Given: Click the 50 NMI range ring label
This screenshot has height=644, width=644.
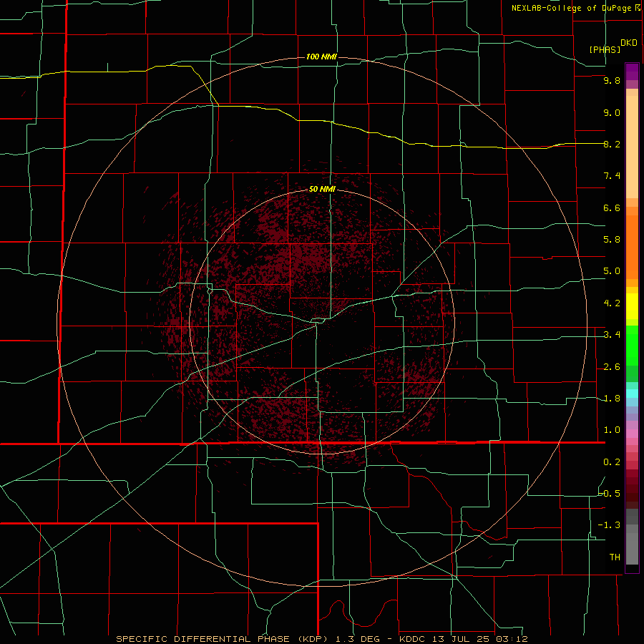Looking at the screenshot, I should [322, 189].
